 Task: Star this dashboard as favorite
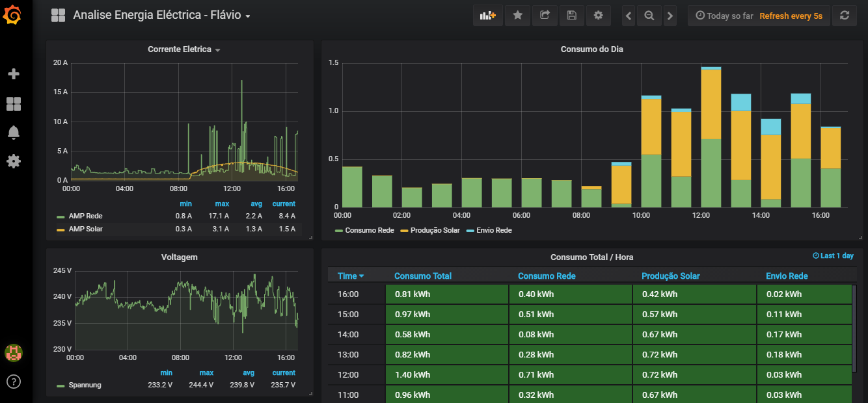[518, 16]
